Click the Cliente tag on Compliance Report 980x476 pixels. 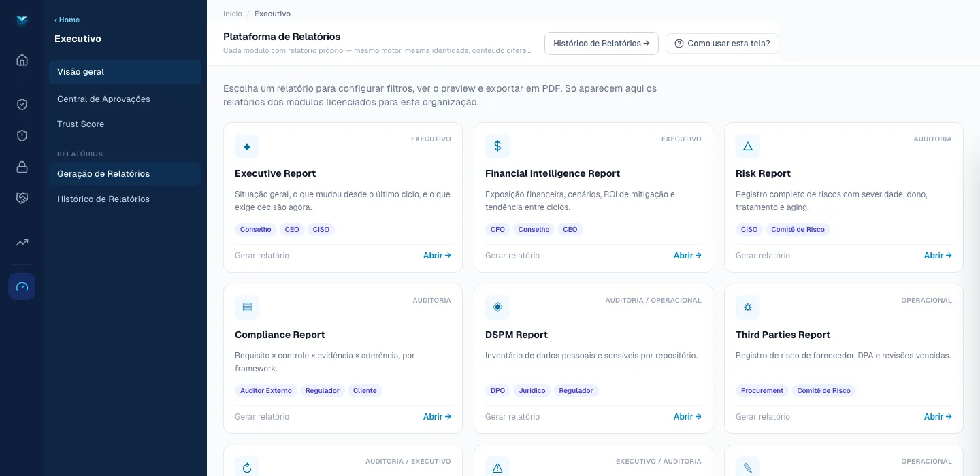coord(365,391)
